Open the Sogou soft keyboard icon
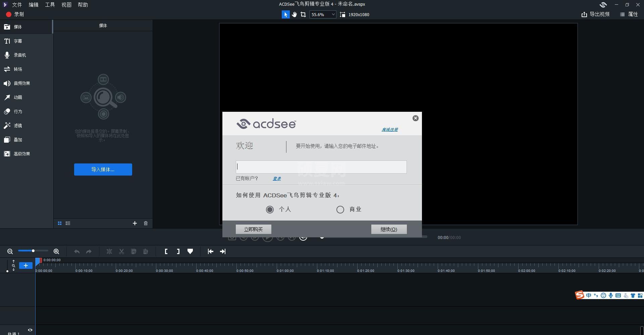The height and width of the screenshot is (335, 644). 618,295
